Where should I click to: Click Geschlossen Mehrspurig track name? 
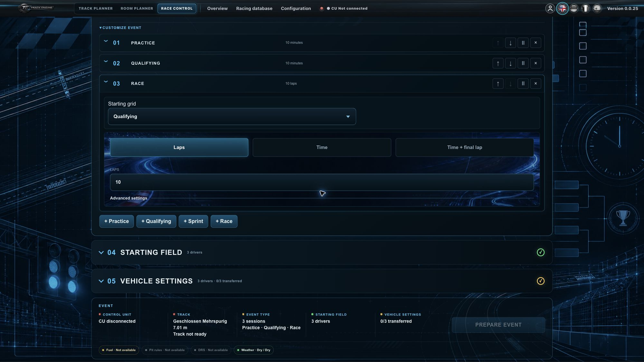click(200, 321)
